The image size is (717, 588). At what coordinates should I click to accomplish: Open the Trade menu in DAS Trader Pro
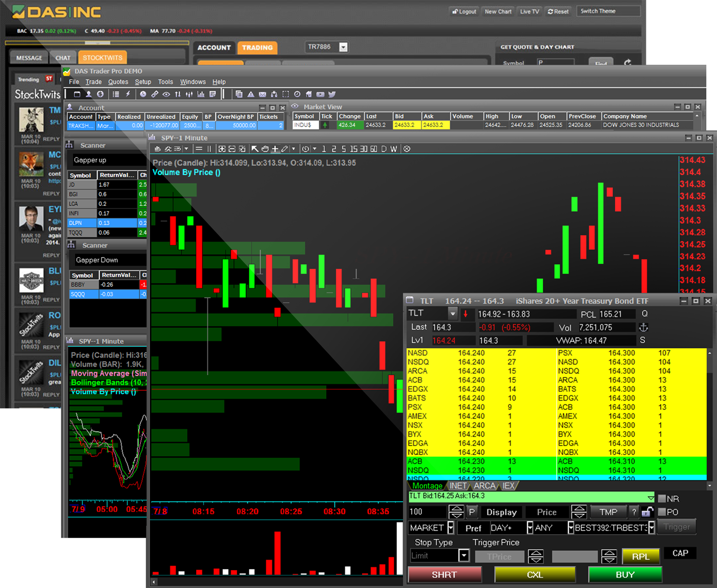pyautogui.click(x=93, y=82)
